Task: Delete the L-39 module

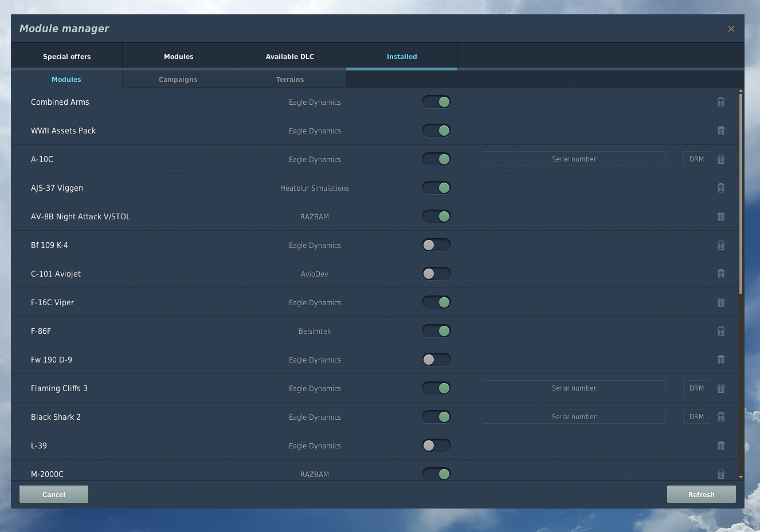Action: click(x=721, y=446)
